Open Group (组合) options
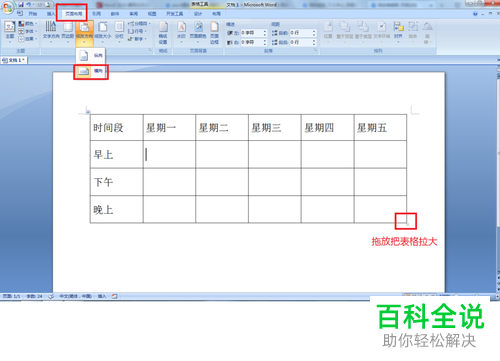Image resolution: width=500 pixels, height=361 pixels. (x=413, y=32)
